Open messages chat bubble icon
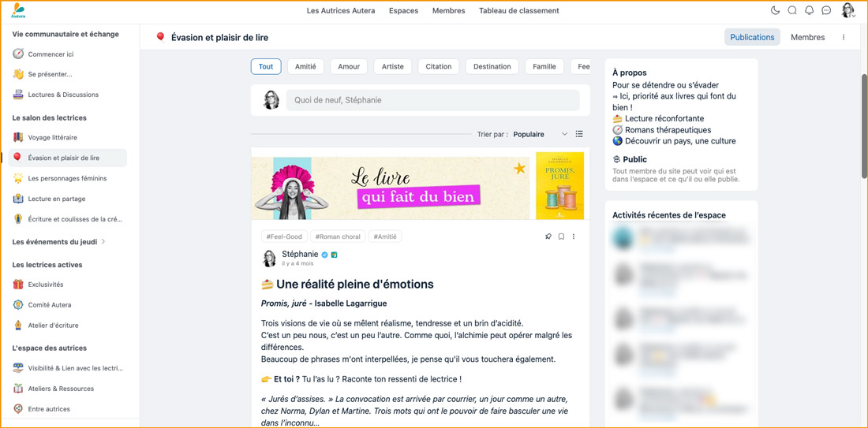The image size is (868, 428). coord(826,11)
